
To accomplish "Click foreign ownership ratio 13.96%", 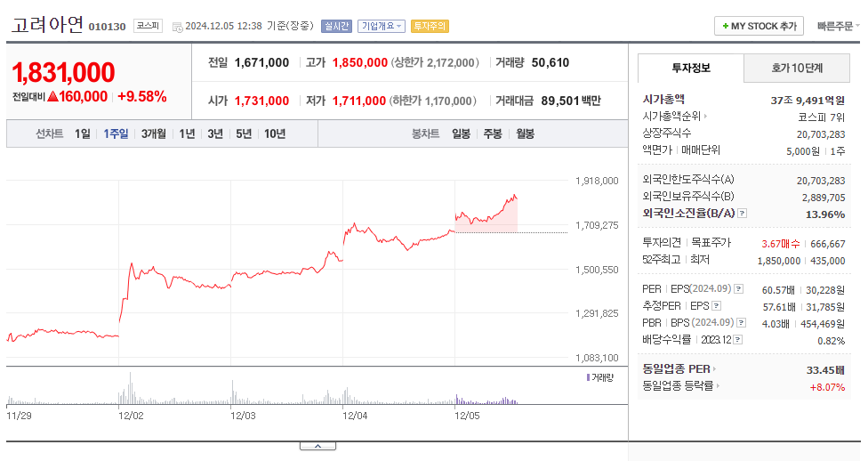I will click(x=825, y=214).
